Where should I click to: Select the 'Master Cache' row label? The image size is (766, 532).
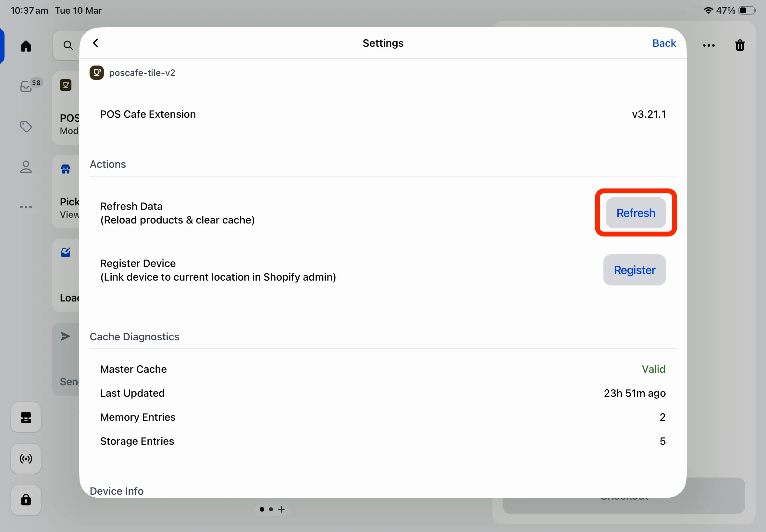[133, 369]
